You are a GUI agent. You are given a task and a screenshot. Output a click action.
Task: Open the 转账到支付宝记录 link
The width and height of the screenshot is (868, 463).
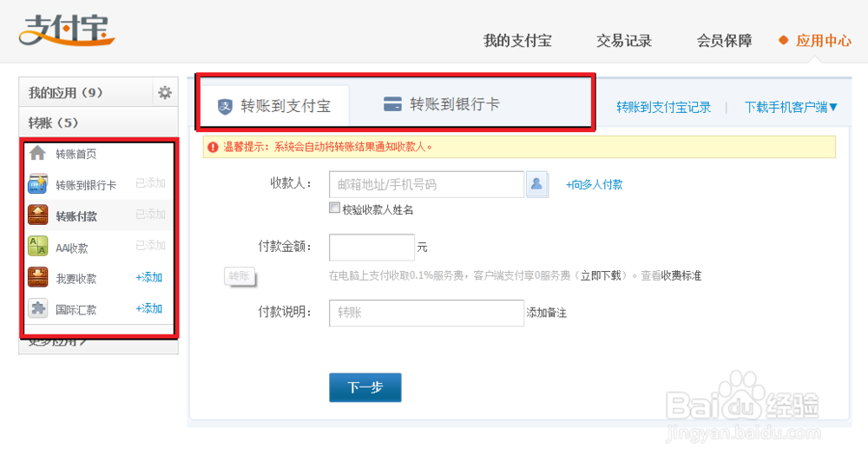click(x=664, y=107)
